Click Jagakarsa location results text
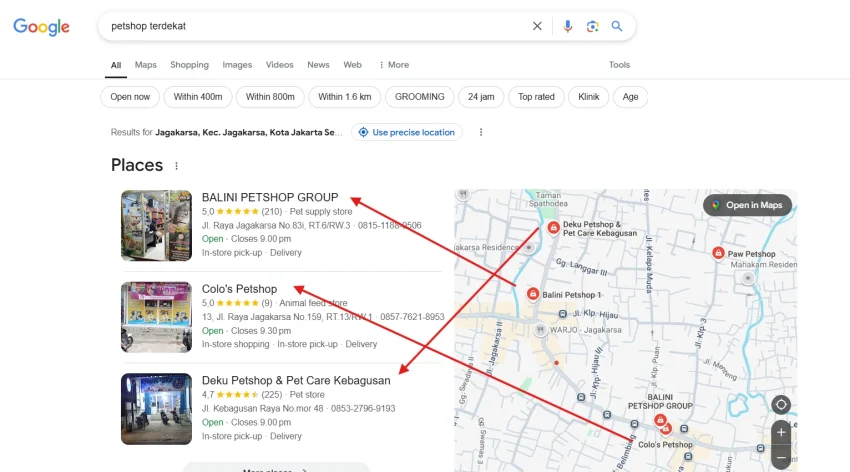This screenshot has height=472, width=850. pos(249,132)
